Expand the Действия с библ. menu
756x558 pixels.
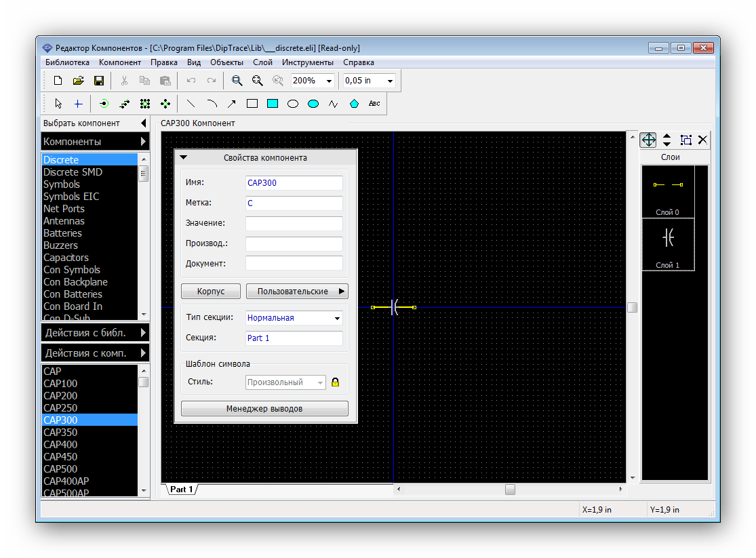pos(94,333)
